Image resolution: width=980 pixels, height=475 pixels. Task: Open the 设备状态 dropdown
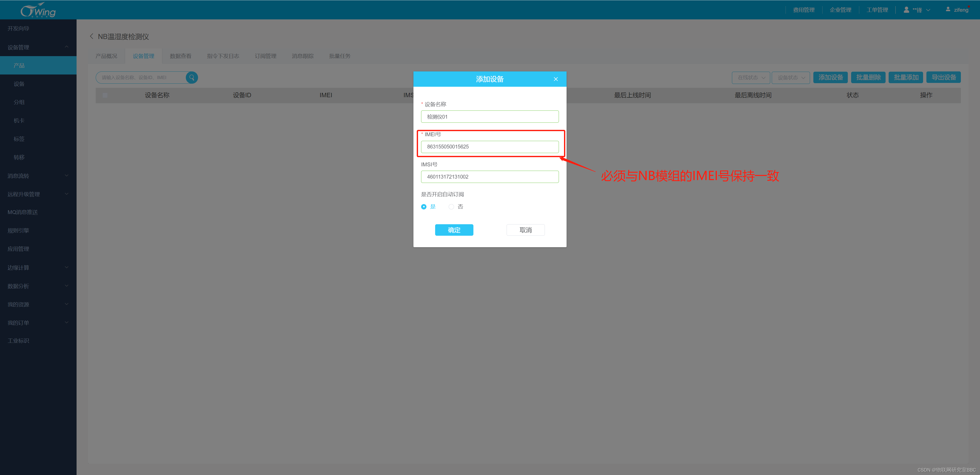point(791,78)
